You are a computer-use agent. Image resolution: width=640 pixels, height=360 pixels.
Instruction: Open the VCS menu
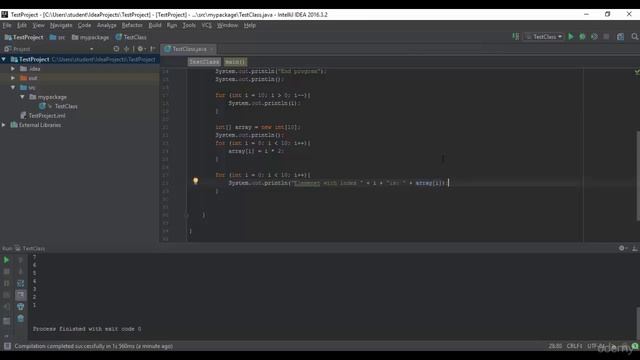tap(207, 25)
